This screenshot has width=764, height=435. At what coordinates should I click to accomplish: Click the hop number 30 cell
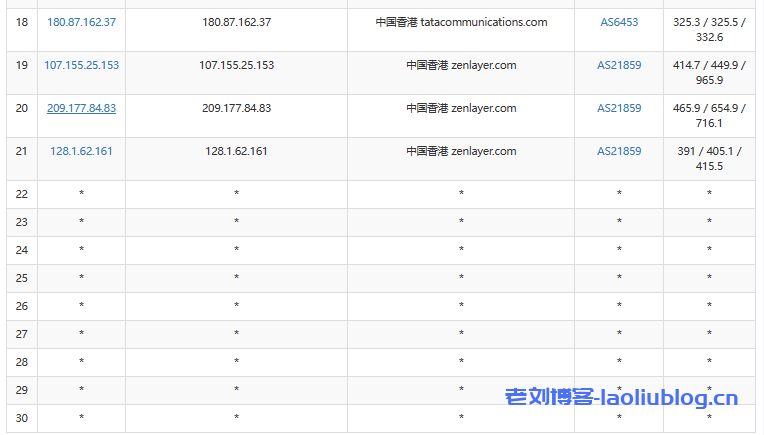(22, 418)
